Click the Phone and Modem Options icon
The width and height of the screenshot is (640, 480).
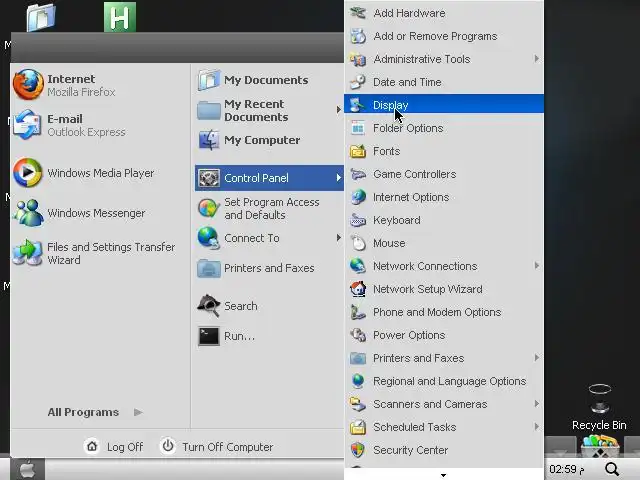click(358, 312)
